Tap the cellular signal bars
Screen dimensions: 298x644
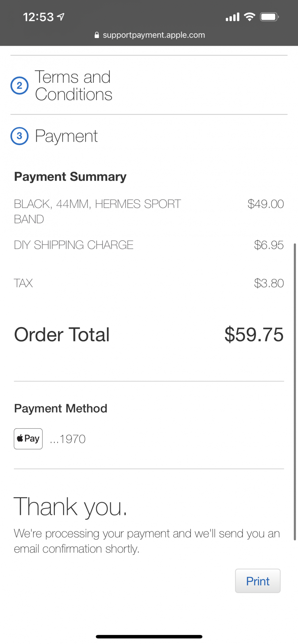(232, 17)
